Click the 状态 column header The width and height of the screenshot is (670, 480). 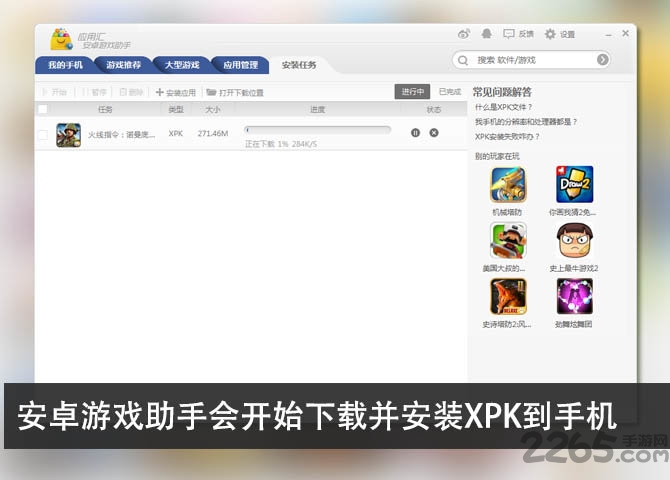point(434,109)
